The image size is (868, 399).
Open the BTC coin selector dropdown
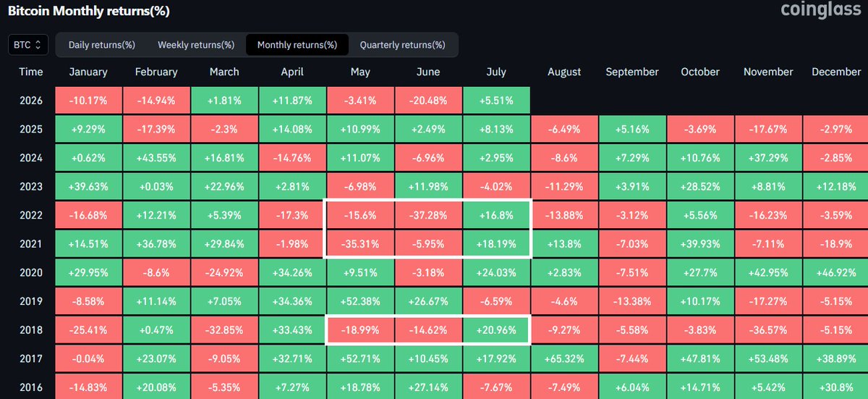click(29, 45)
